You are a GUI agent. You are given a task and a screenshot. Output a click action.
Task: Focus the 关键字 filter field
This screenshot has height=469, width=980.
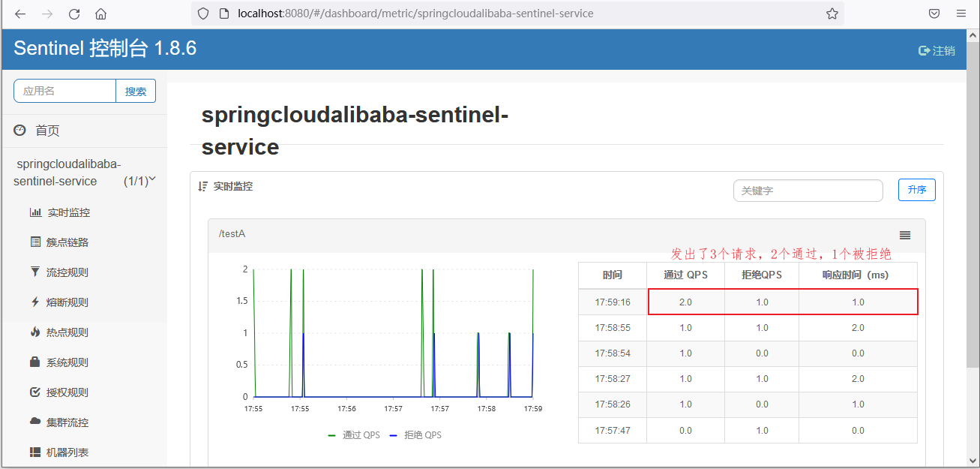pos(808,191)
